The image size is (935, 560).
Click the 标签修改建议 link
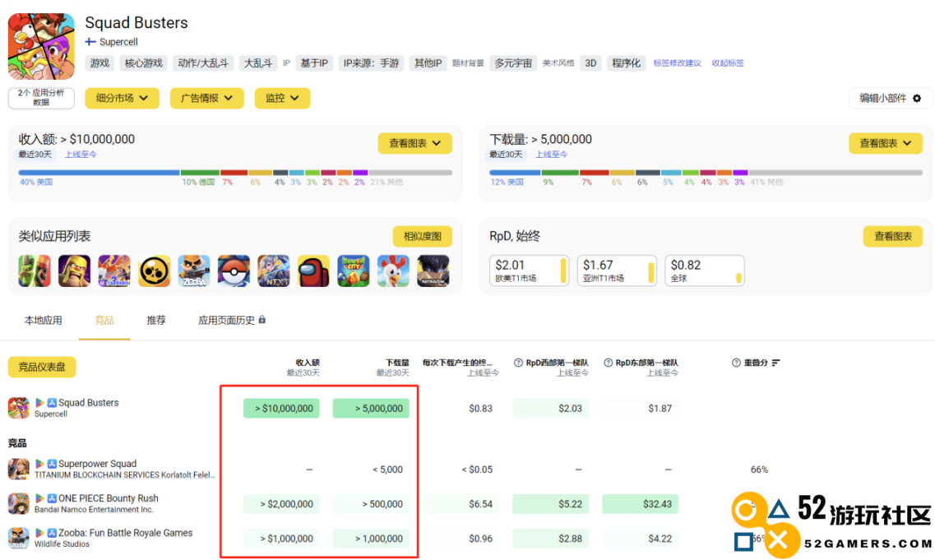[678, 63]
